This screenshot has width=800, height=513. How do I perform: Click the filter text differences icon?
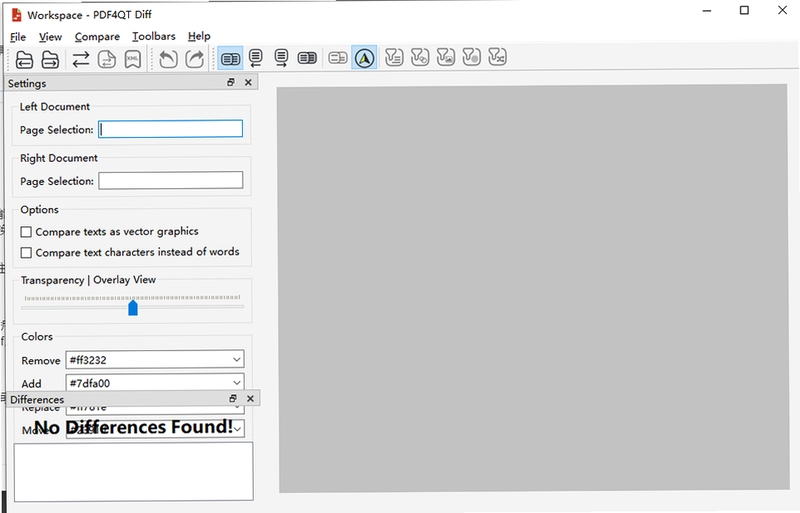394,57
